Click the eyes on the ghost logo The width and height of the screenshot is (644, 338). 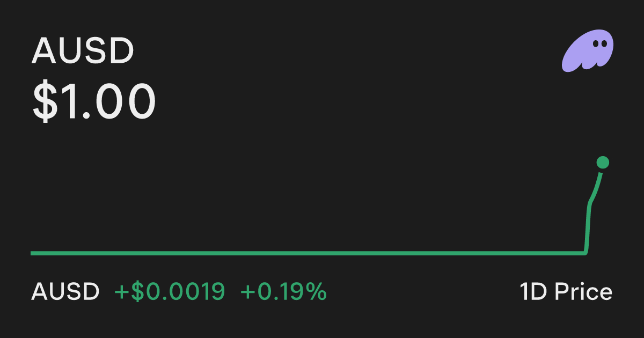[599, 44]
